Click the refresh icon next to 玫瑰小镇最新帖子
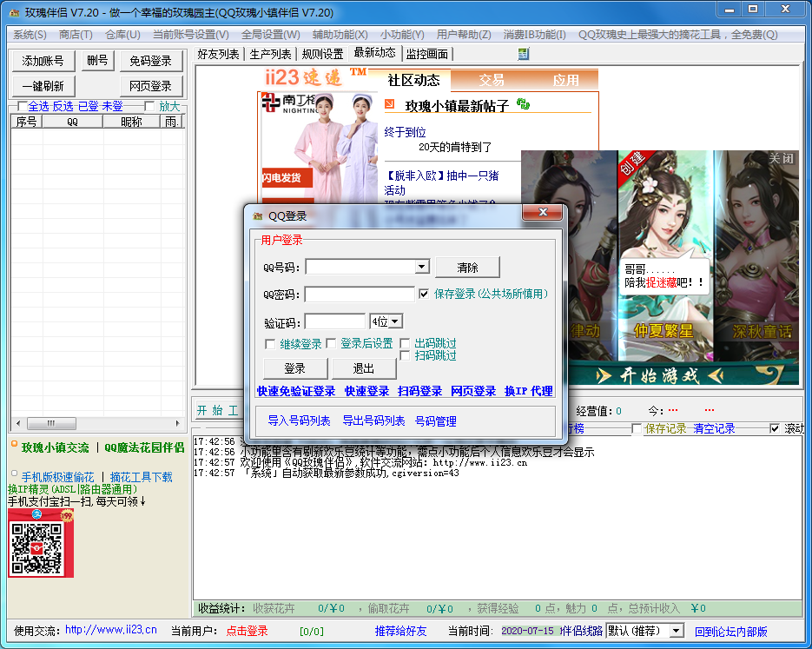 tap(523, 104)
